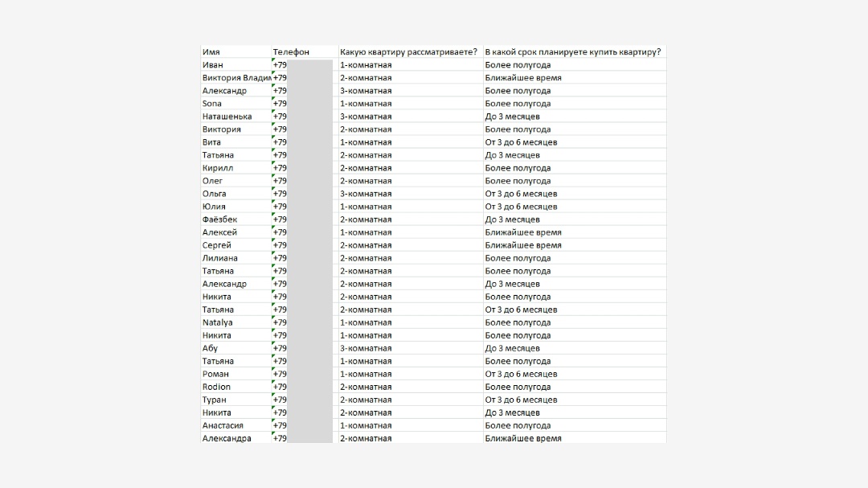Select the phone cell in Кирилл's row

pos(305,168)
